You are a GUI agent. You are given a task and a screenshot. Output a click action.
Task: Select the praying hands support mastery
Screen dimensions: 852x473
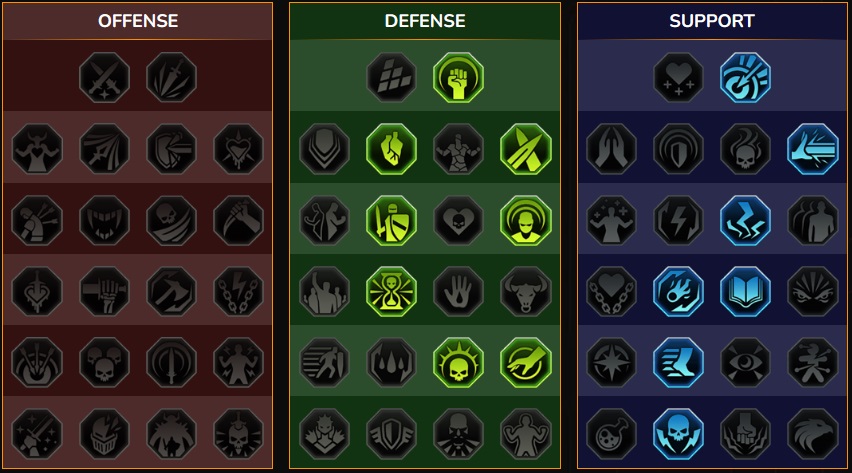611,148
